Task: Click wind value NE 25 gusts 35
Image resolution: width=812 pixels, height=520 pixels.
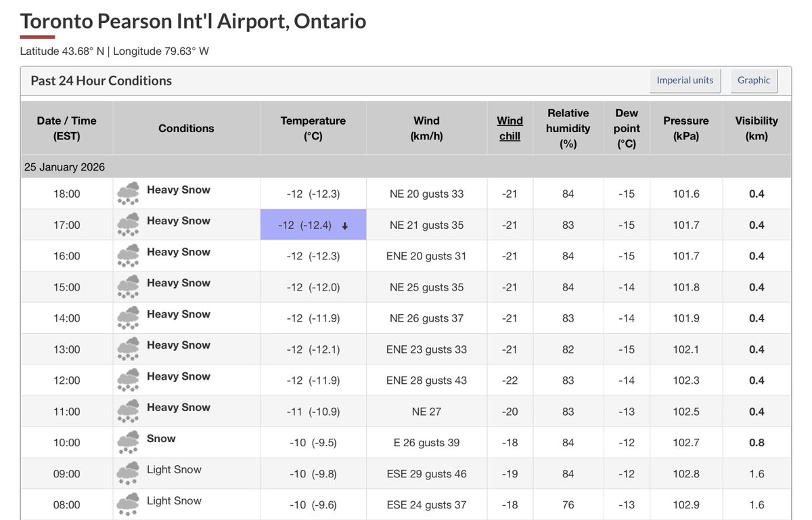Action: 427,287
